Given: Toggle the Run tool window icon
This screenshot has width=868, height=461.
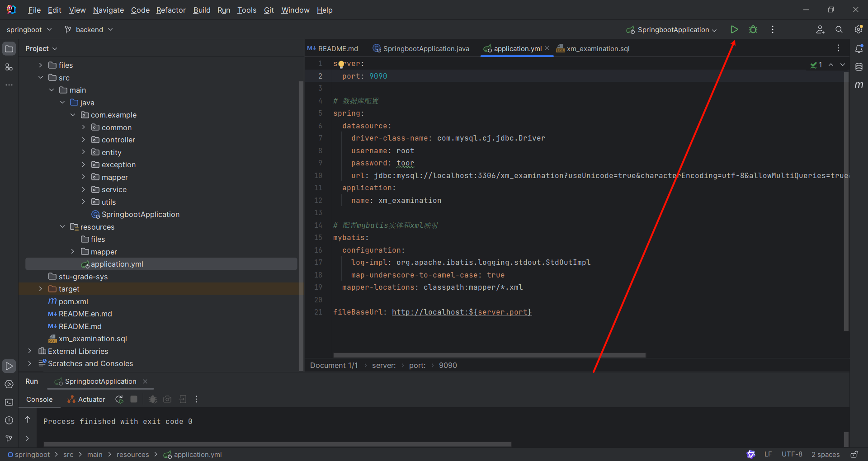Looking at the screenshot, I should point(9,366).
